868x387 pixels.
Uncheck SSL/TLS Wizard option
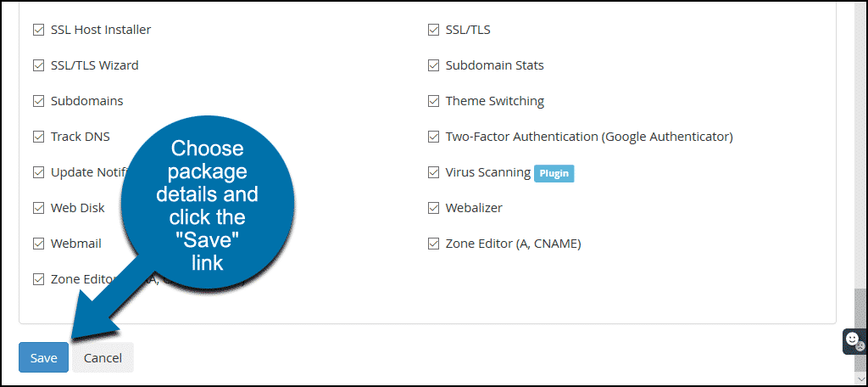tap(38, 65)
